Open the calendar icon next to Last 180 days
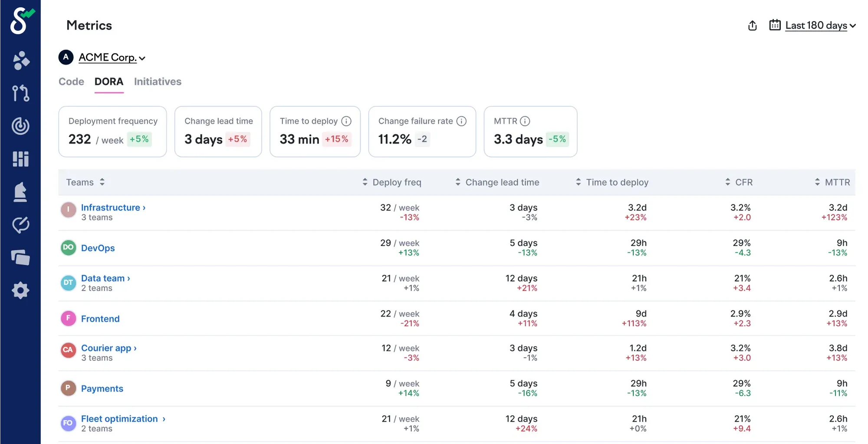Viewport: 868px width, 444px height. [774, 25]
